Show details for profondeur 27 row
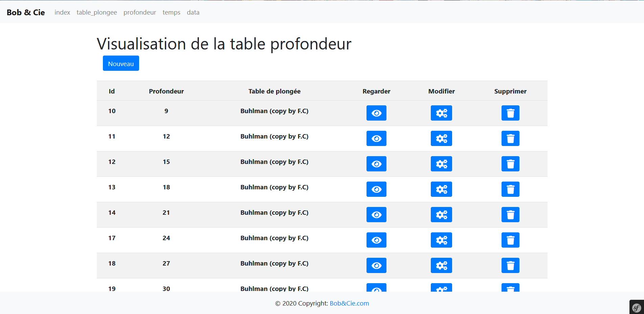Screen dimensions: 644x314 click(376, 265)
